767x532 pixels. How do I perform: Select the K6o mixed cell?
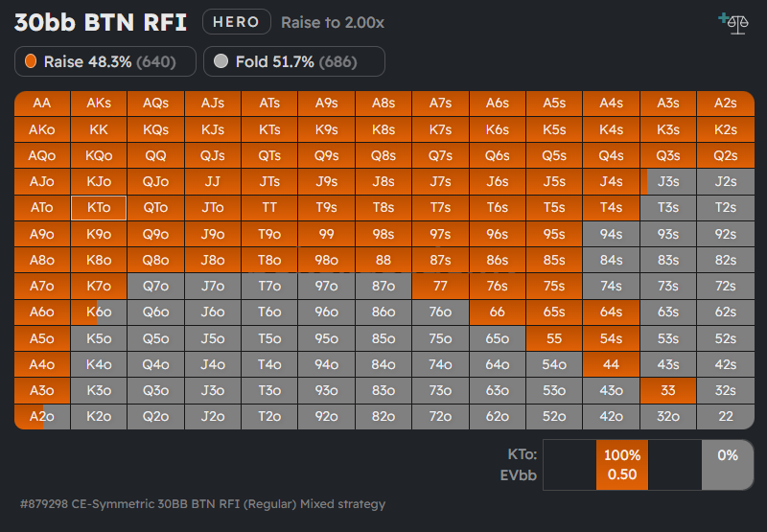point(99,312)
